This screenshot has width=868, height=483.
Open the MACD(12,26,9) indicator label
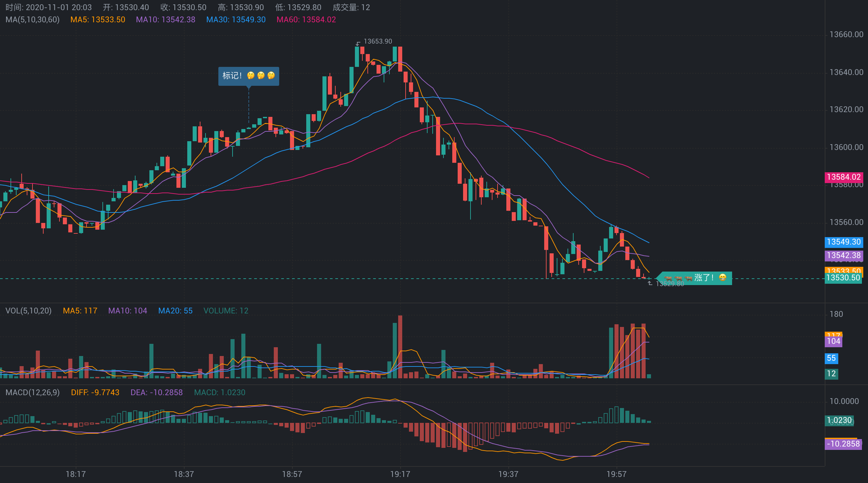[x=32, y=392]
